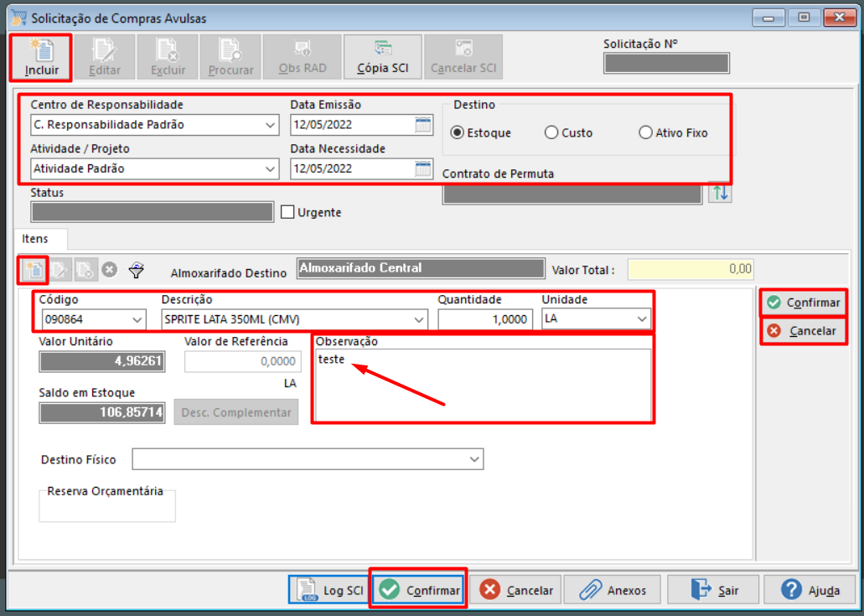864x616 pixels.
Task: Click the Editar toolbar button
Action: tap(105, 58)
